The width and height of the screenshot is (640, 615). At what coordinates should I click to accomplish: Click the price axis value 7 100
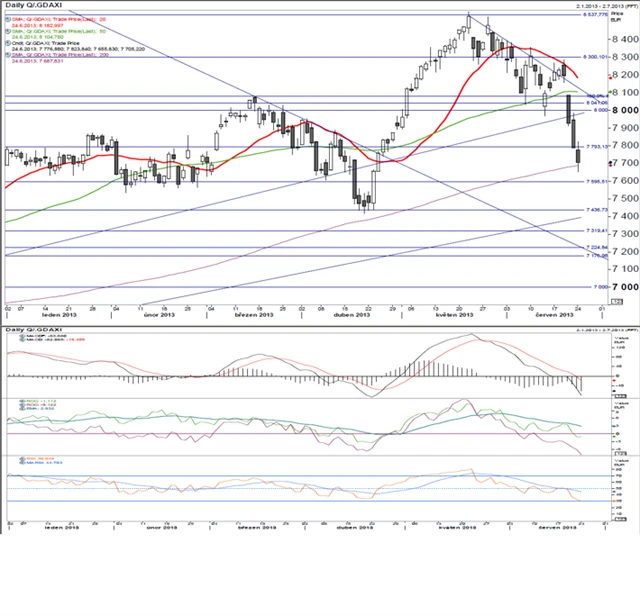click(x=625, y=269)
